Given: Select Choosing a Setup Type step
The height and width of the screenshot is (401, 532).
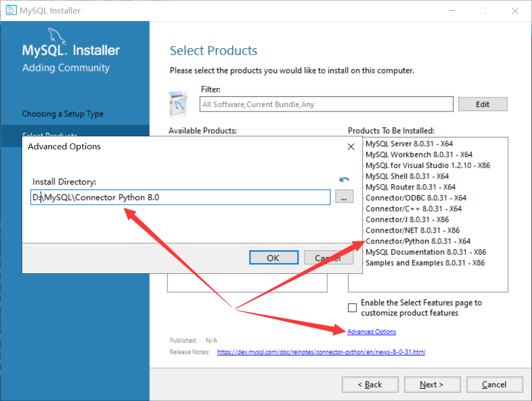Looking at the screenshot, I should pyautogui.click(x=63, y=114).
